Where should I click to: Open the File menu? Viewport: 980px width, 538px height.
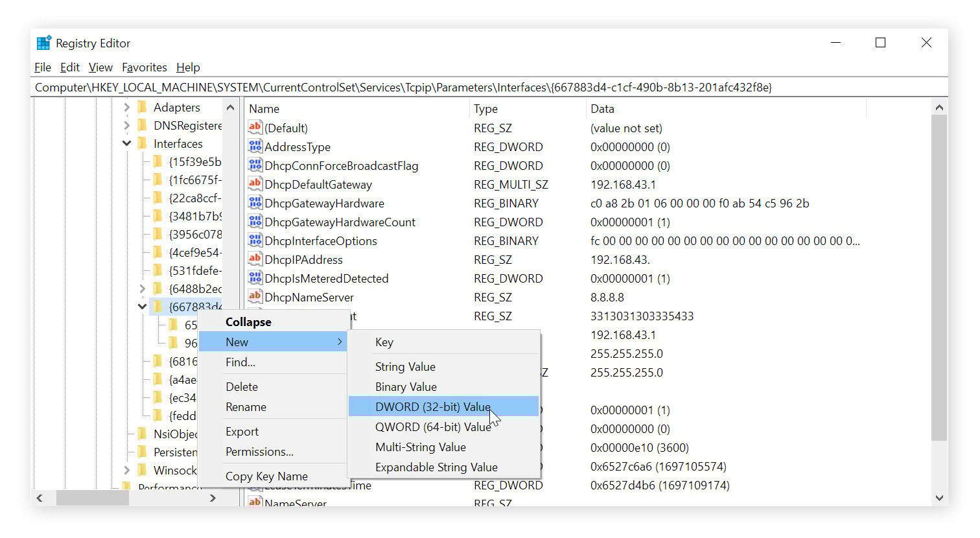pyautogui.click(x=43, y=67)
